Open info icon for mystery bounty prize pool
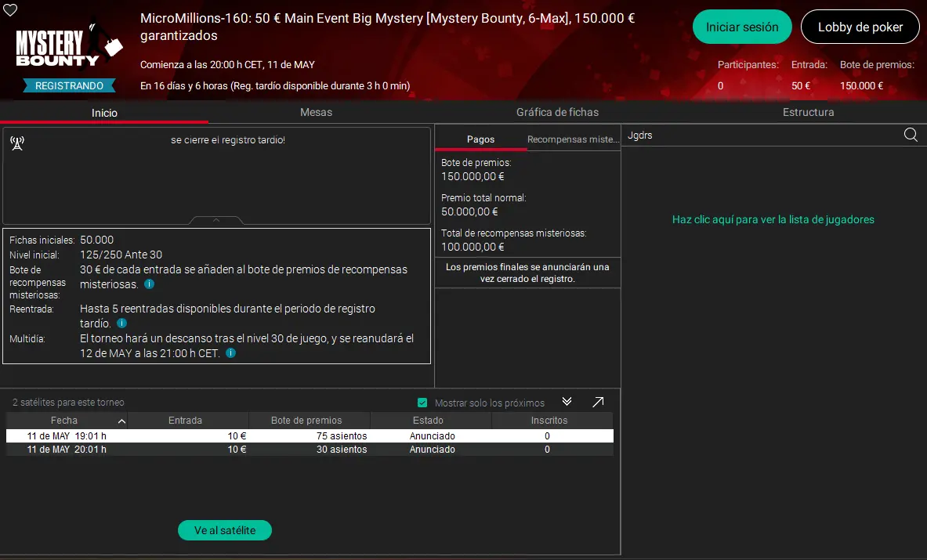 pyautogui.click(x=149, y=284)
